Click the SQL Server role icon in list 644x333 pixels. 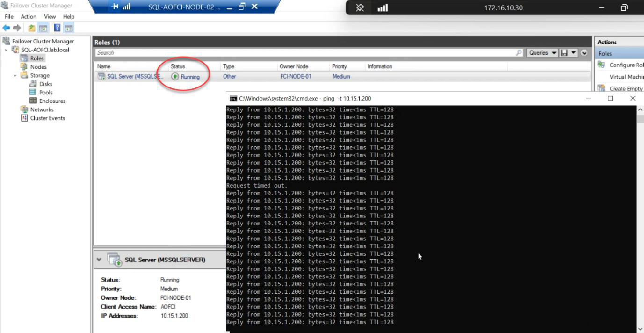(101, 76)
